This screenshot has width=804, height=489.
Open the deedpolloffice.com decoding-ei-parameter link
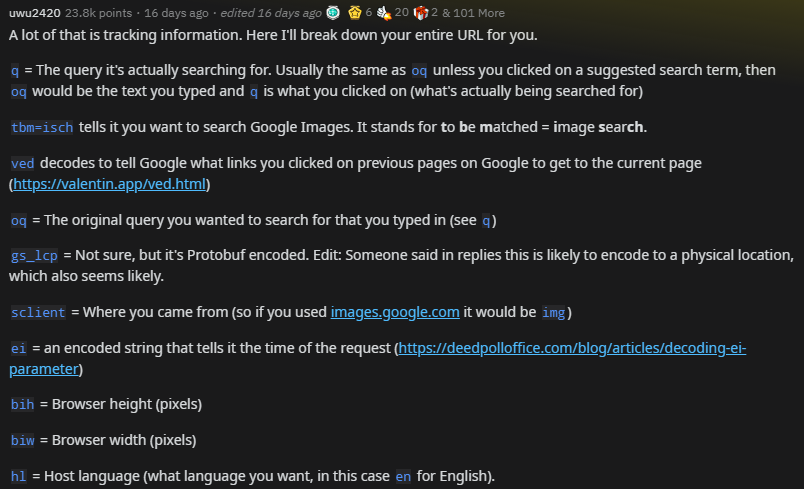377,358
